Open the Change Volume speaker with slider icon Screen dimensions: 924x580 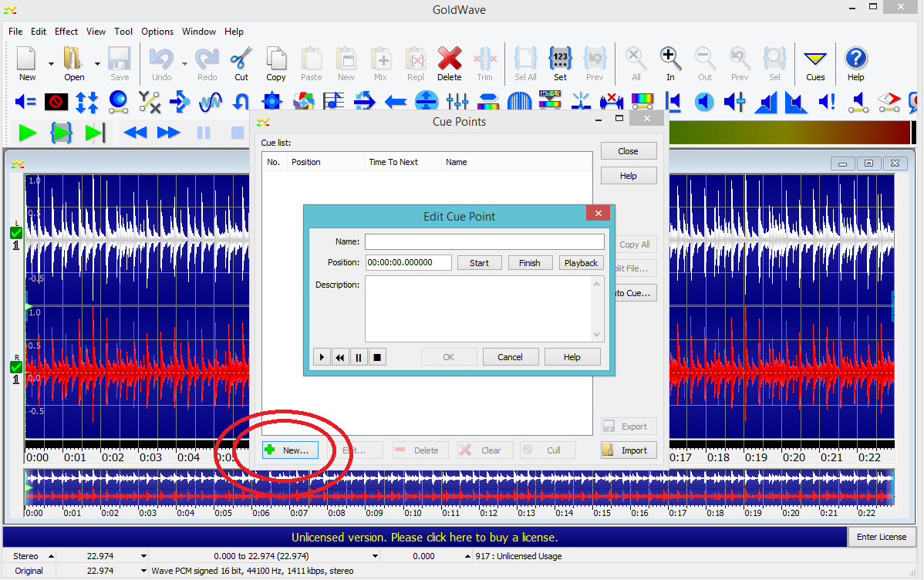coord(734,102)
